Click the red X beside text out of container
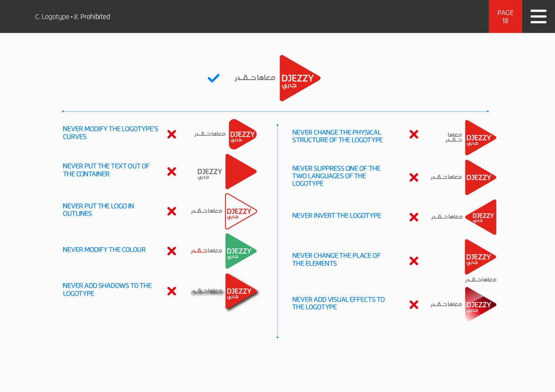The image size is (555, 392). tap(172, 171)
